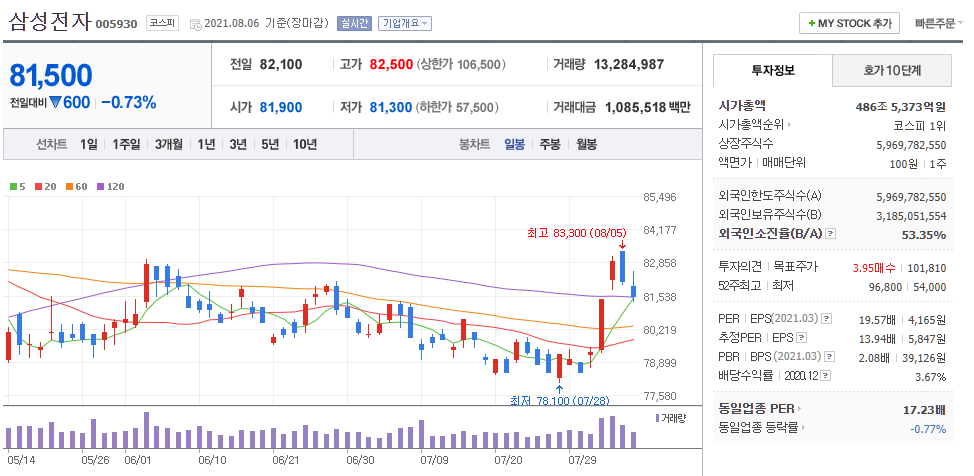The width and height of the screenshot is (974, 476).
Task: Click the 3.95매수 investment opinion value
Action: click(x=875, y=268)
